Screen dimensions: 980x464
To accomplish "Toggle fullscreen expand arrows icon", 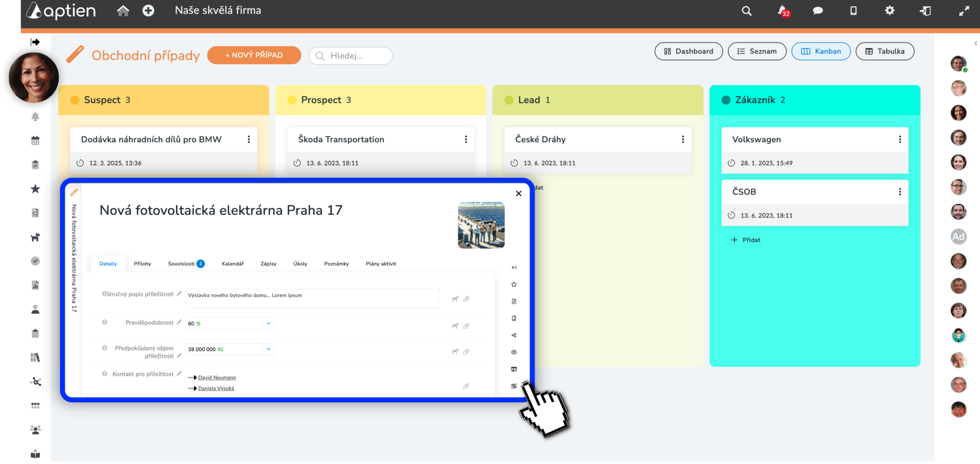I will [x=964, y=11].
